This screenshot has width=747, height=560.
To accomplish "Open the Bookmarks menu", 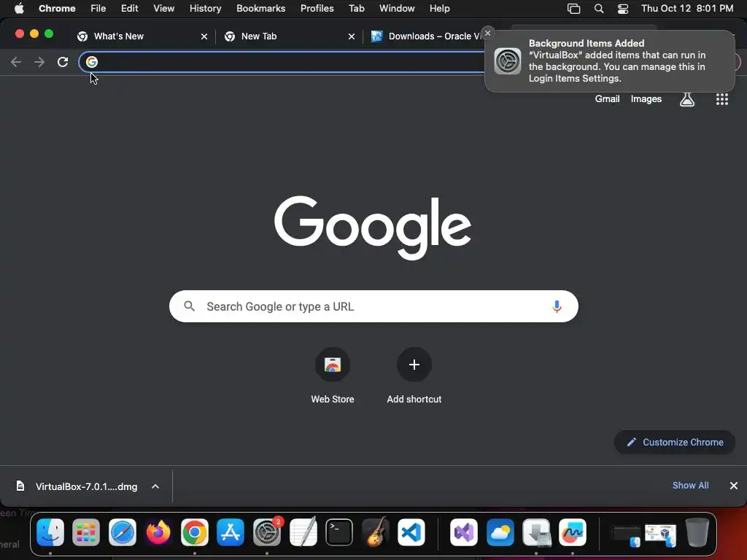I will [x=261, y=9].
